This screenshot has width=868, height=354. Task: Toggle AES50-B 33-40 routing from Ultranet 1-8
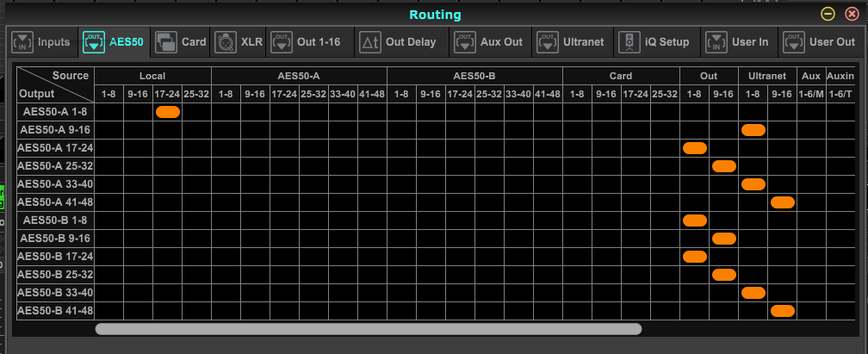(x=753, y=293)
